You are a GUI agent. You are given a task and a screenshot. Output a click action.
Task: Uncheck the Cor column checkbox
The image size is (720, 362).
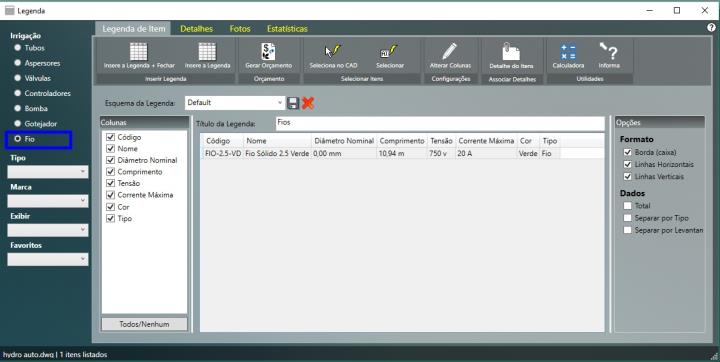(110, 207)
